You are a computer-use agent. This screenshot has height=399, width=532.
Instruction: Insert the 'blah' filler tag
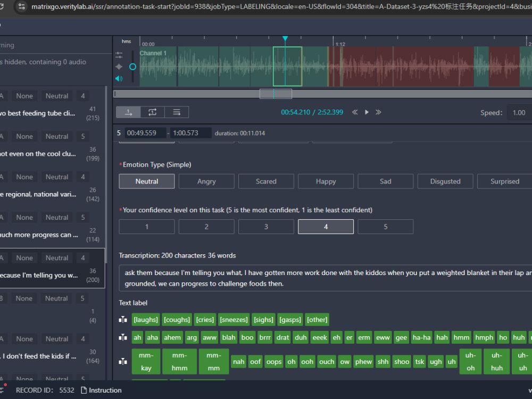229,338
